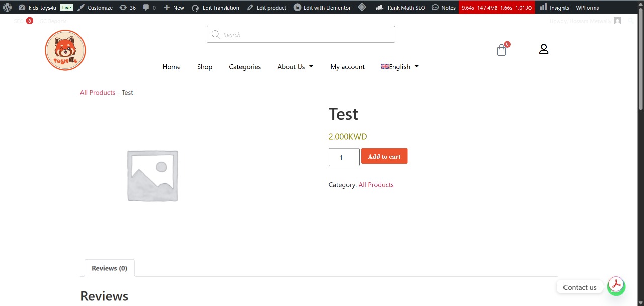Click the WordPress logo in admin bar
Screen dimensions: 644x306
(7, 7)
